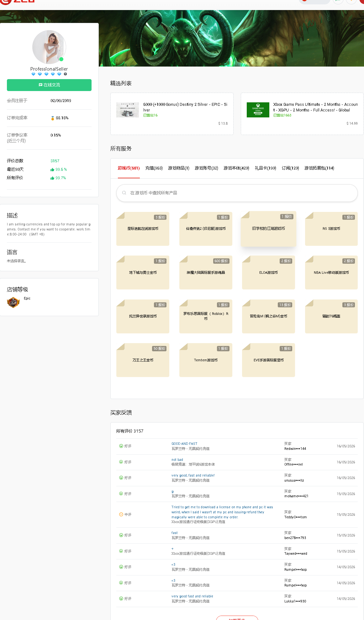
Task: Select the 游戏币(681) tab
Action: pyautogui.click(x=129, y=168)
